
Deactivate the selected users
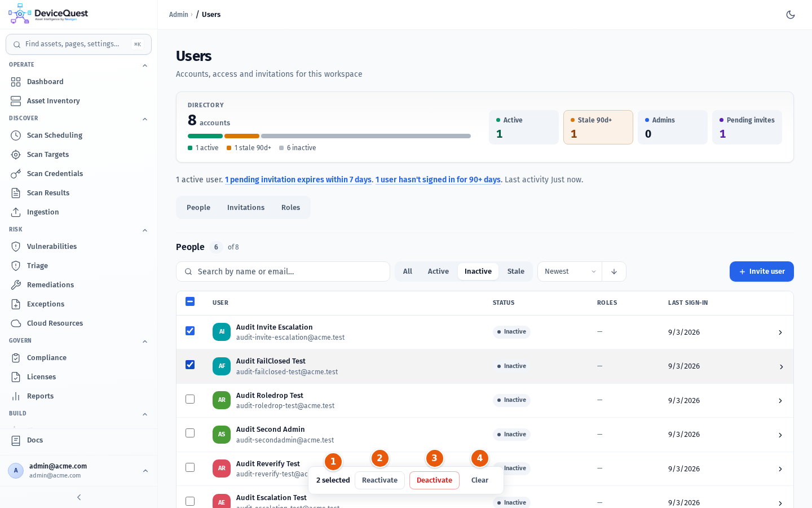click(434, 480)
